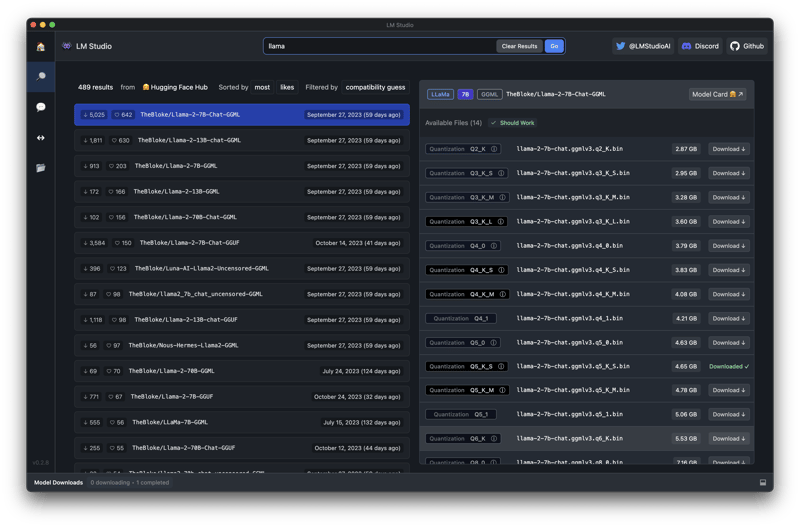
Task: Download the q2_K.bin file
Action: click(729, 149)
